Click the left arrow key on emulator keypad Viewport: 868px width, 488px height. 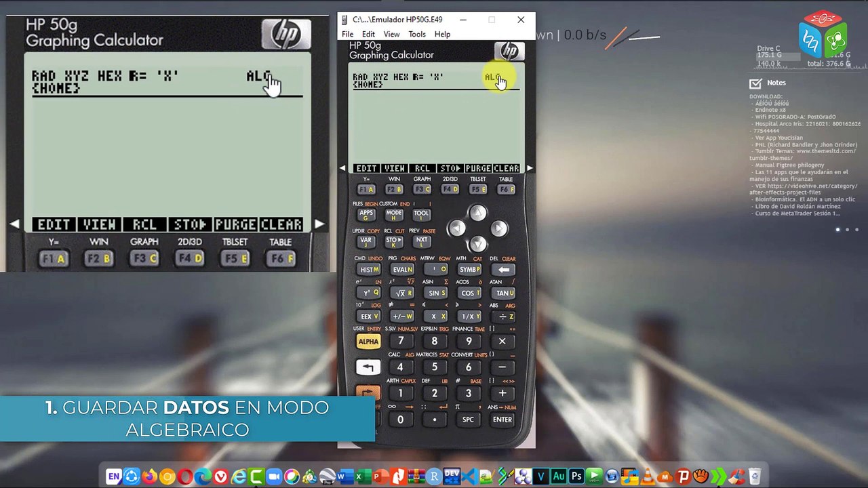pyautogui.click(x=457, y=228)
